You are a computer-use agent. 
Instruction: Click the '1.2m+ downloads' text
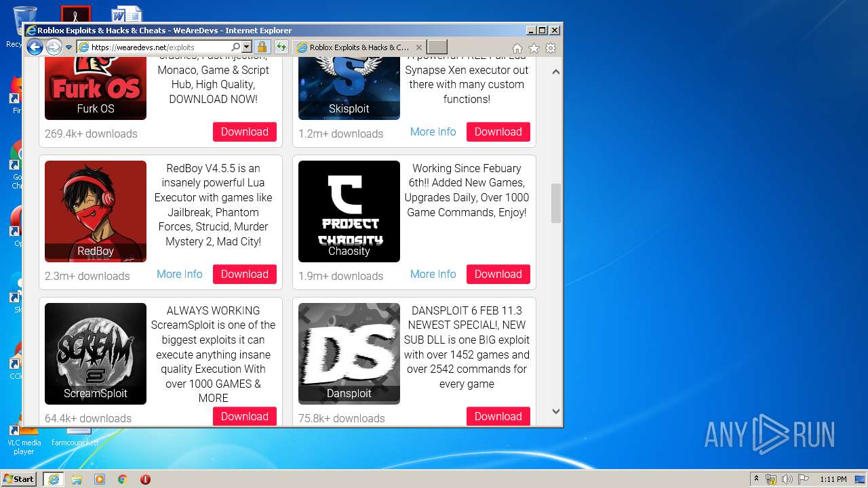coord(341,134)
